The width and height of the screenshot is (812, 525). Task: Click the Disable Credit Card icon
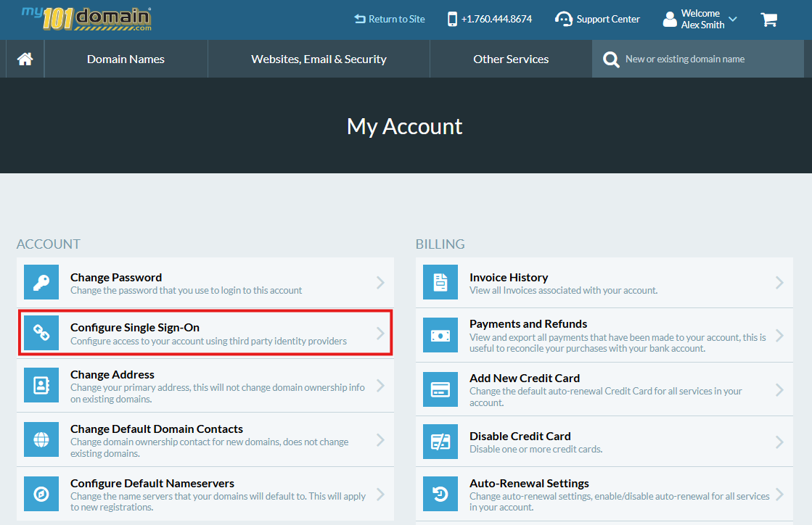tap(440, 441)
